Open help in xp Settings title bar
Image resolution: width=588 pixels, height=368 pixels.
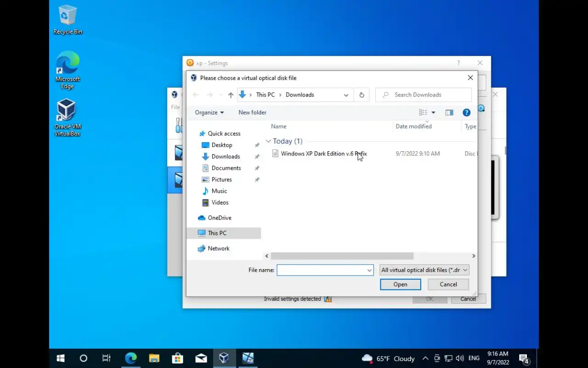[x=458, y=63]
